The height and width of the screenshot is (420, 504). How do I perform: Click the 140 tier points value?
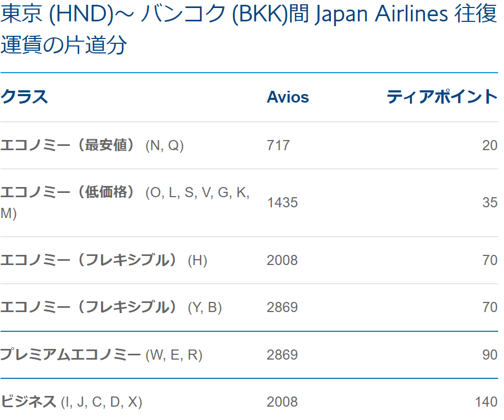pos(486,402)
